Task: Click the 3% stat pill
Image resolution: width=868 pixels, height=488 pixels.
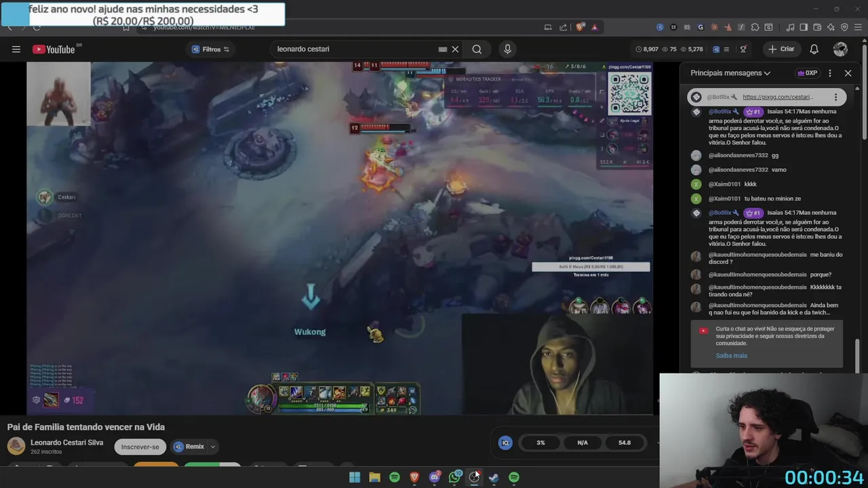Action: click(x=540, y=443)
